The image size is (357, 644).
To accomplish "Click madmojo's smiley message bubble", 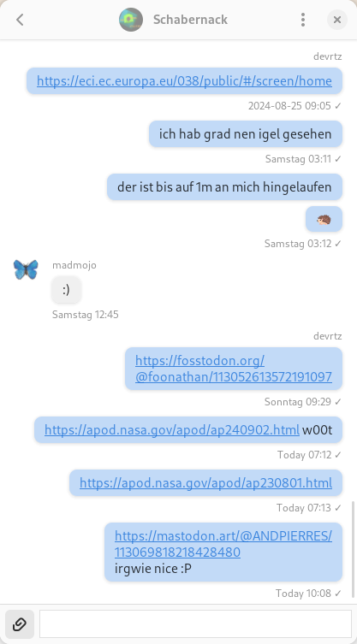I will tap(66, 291).
